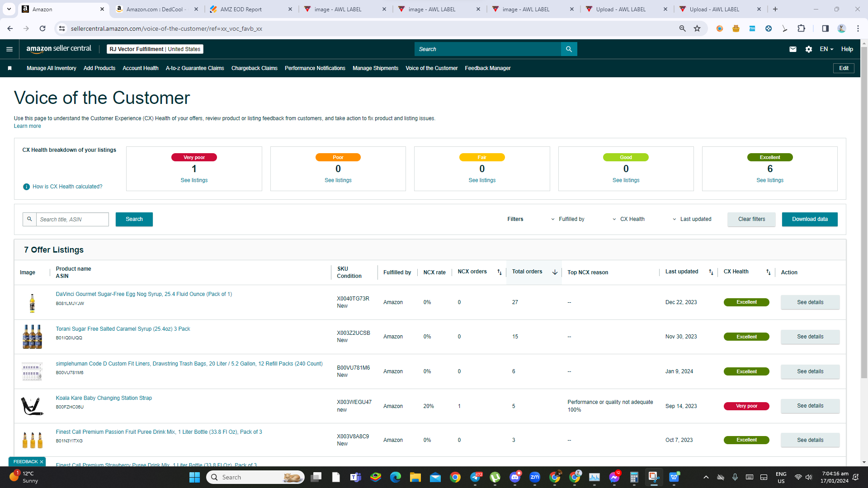Go back in browser
Screen dimensions: 868x488
point(10,28)
